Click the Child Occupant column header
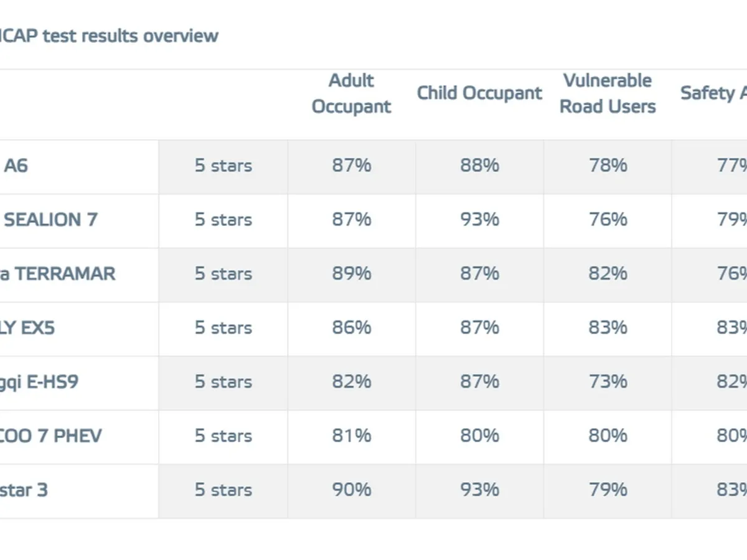The width and height of the screenshot is (747, 560). 479,93
